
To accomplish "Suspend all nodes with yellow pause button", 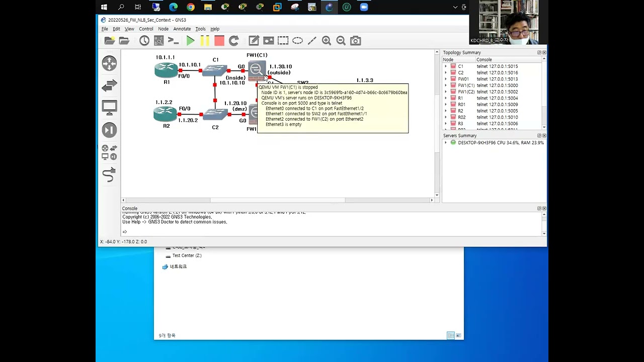I will [x=205, y=41].
